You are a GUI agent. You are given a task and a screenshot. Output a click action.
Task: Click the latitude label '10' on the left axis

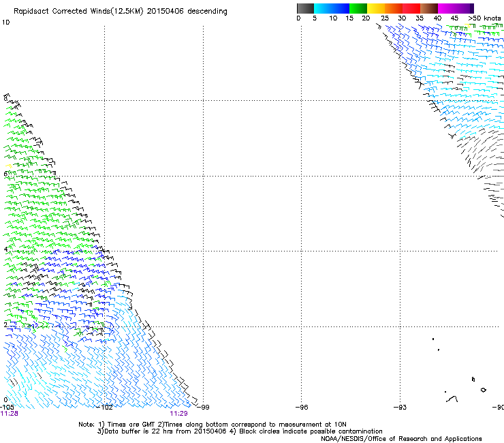click(x=5, y=22)
